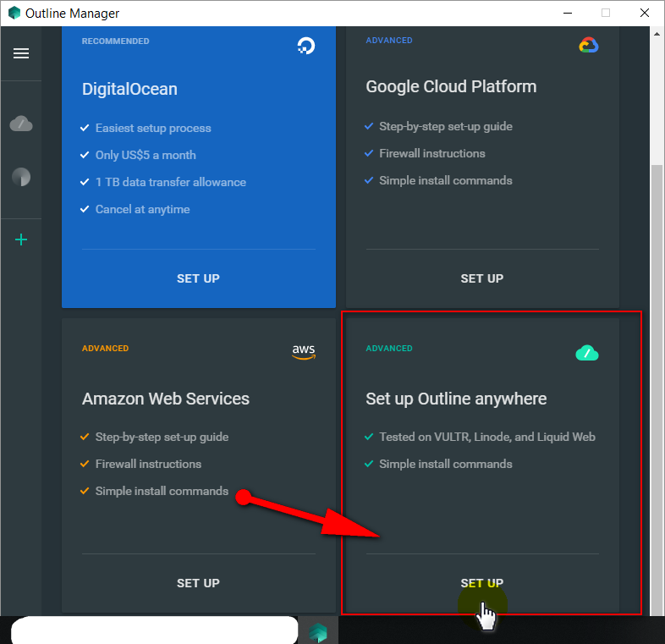Click 'Step-by-step set-up guide' on Google card
Image resolution: width=665 pixels, height=644 pixels.
tap(446, 126)
